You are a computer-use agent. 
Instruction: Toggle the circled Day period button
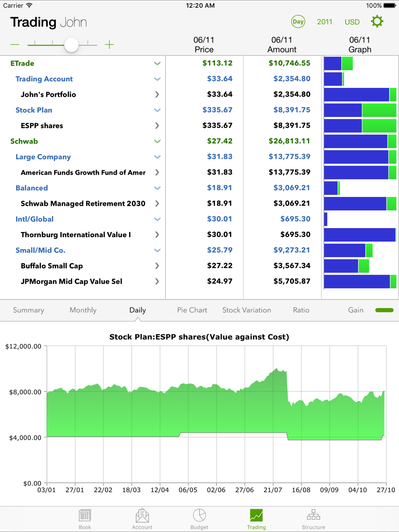[x=298, y=22]
